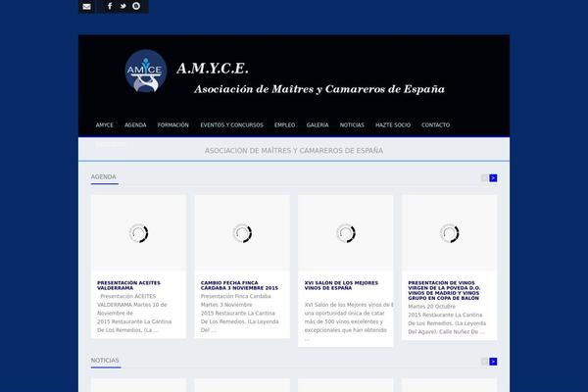Click the XVI Salón card thumbnail
This screenshot has height=392, width=588.
tap(346, 233)
